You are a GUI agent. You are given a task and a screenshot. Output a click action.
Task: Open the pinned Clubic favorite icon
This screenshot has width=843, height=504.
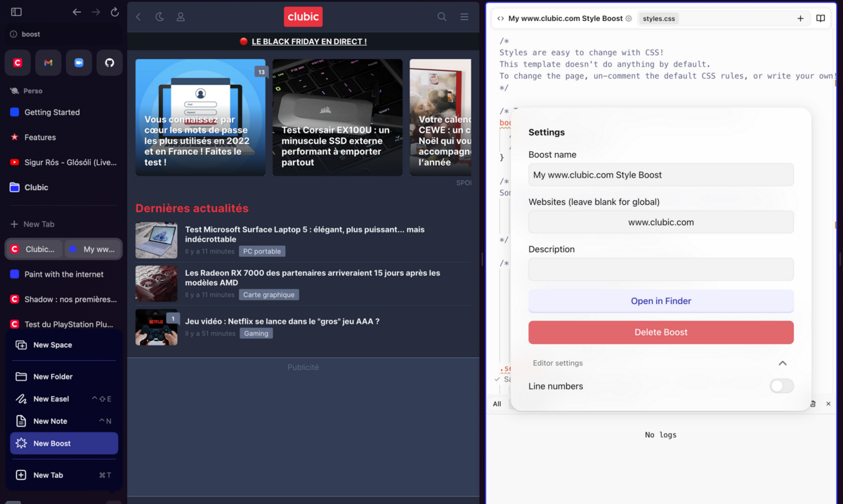(x=18, y=62)
